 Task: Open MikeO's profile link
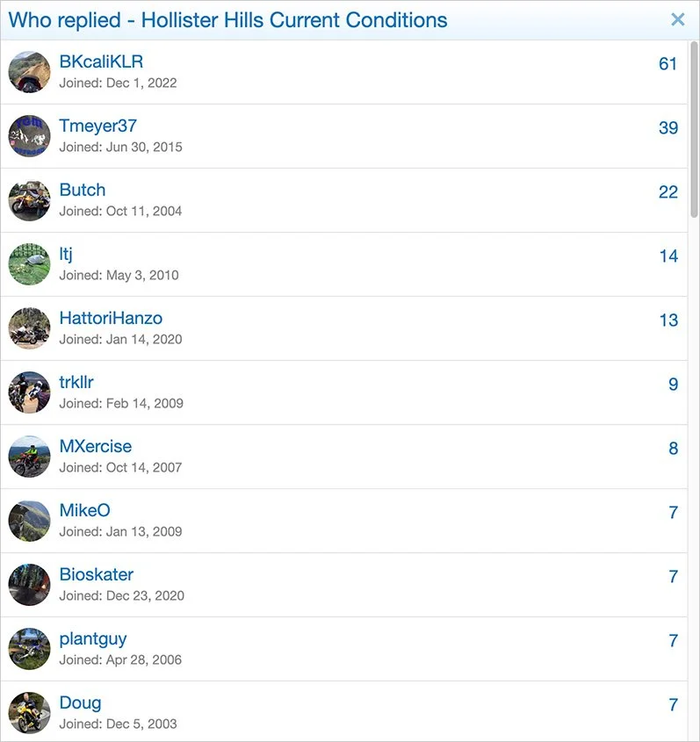84,510
